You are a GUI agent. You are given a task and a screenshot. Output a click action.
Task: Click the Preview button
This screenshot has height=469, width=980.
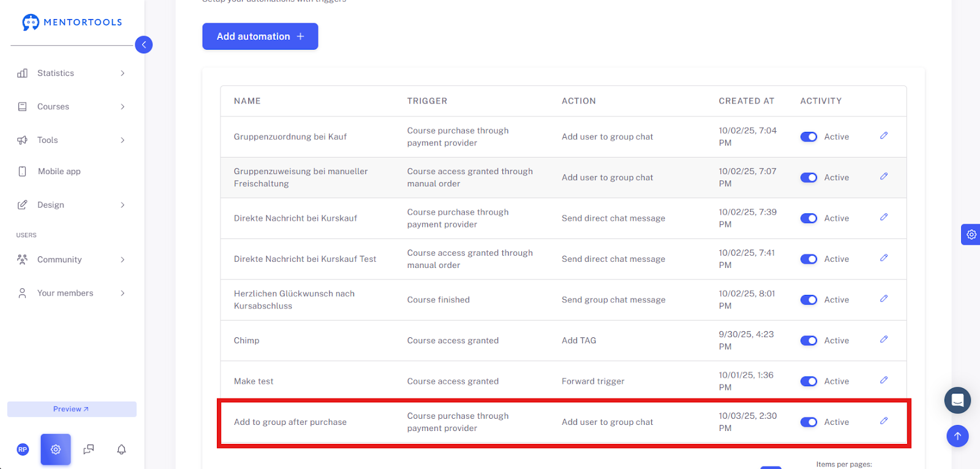point(72,409)
